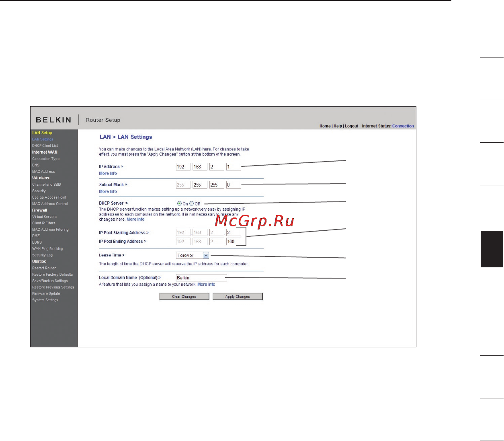The image size is (504, 441).
Task: Click the Clear Changes button
Action: point(184,297)
